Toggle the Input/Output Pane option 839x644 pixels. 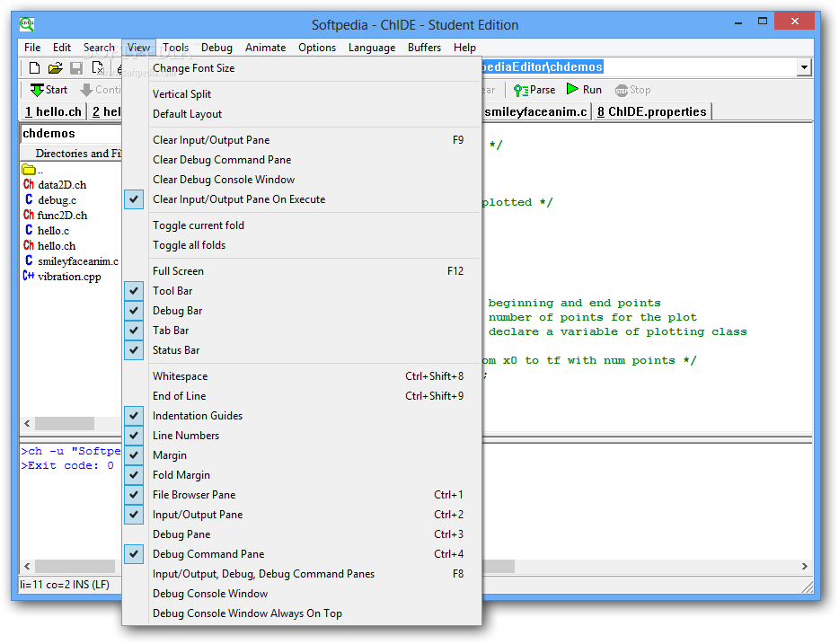click(x=302, y=515)
